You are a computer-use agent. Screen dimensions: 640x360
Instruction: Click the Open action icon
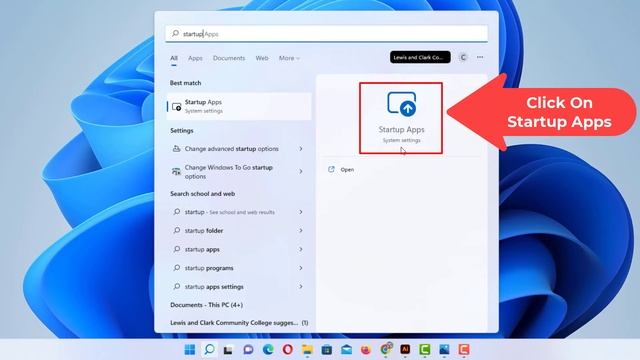[x=331, y=169]
